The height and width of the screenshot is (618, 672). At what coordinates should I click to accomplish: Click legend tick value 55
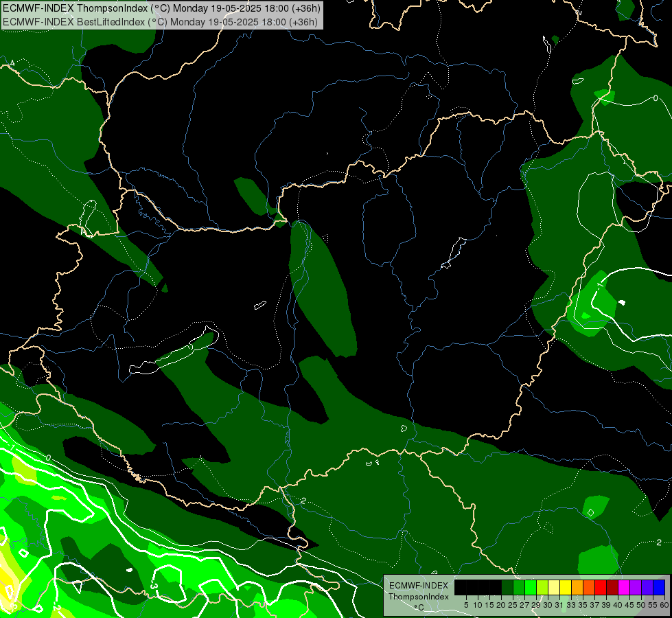[x=653, y=605]
